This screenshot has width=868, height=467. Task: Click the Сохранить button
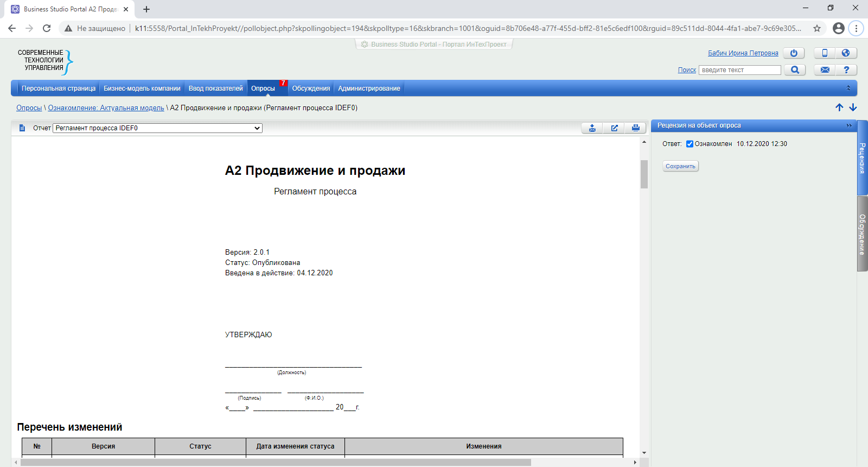click(680, 166)
